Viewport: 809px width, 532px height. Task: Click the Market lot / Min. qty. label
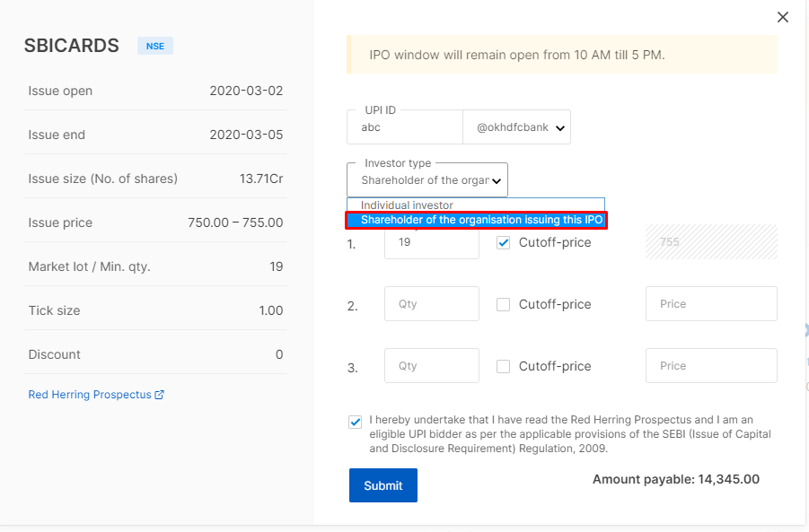click(89, 266)
